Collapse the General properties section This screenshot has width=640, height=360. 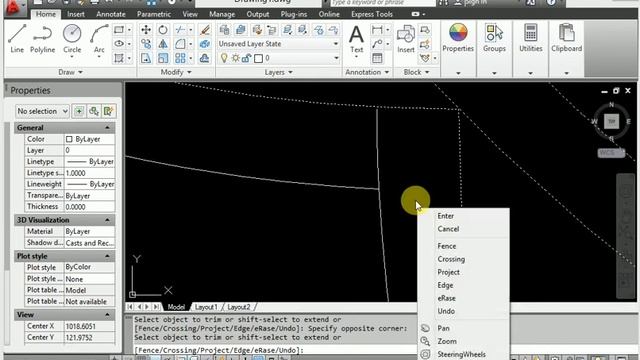coord(107,128)
